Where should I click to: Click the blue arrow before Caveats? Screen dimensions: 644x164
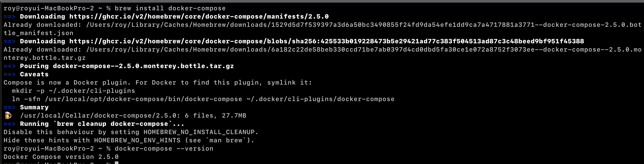point(10,75)
